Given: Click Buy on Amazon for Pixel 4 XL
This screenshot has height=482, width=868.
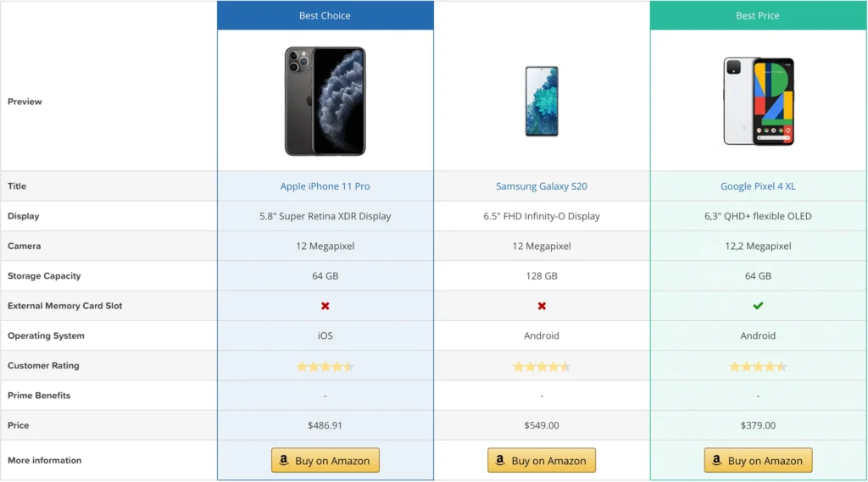Looking at the screenshot, I should (758, 461).
